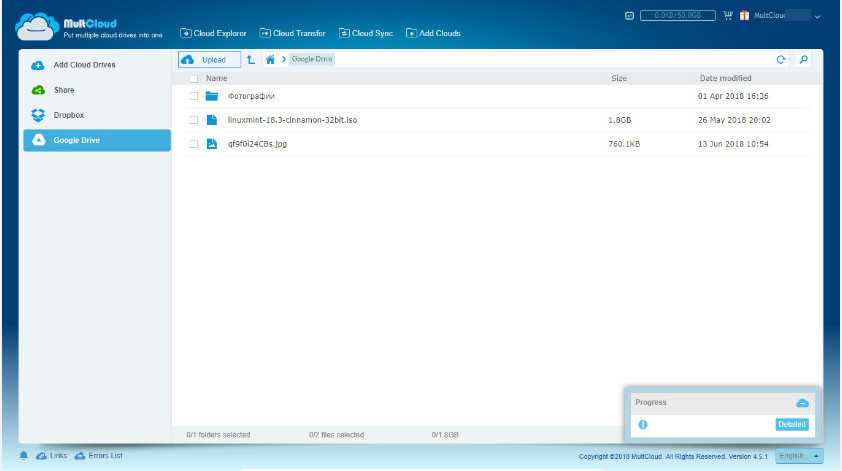Toggle the select-all checkbox beside Name
The image size is (842, 471).
click(194, 78)
